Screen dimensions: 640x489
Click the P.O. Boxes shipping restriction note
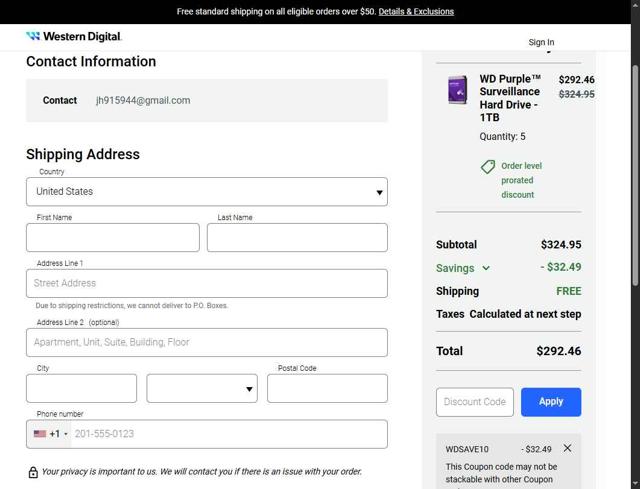[131, 305]
